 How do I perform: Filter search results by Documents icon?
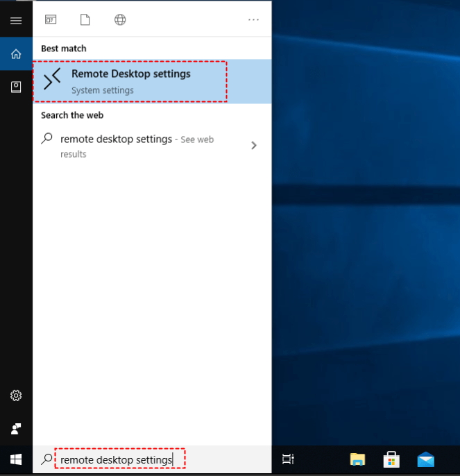(85, 19)
